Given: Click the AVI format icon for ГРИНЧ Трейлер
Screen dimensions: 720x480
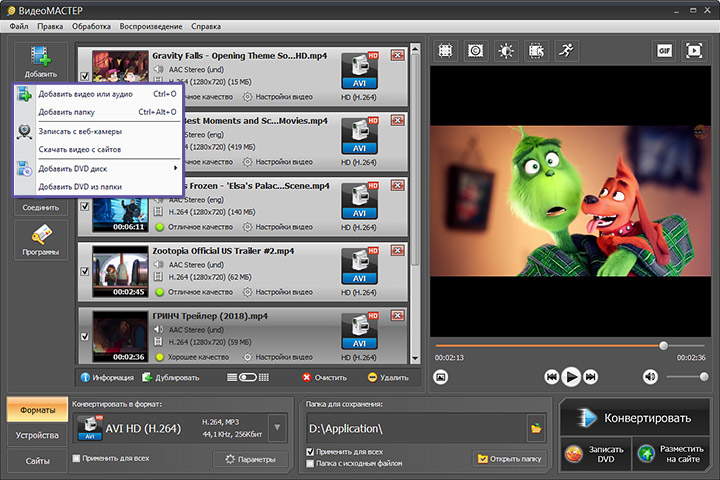Looking at the screenshot, I should 360,331.
